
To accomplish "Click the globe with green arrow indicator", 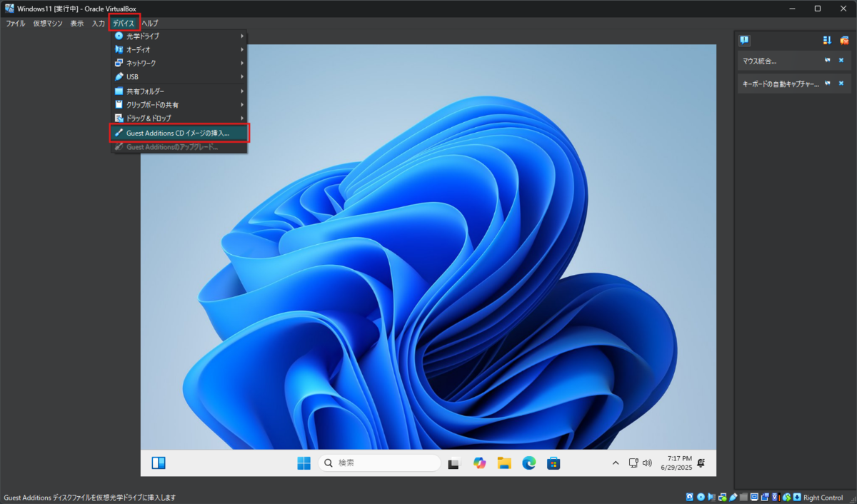I will click(x=787, y=497).
